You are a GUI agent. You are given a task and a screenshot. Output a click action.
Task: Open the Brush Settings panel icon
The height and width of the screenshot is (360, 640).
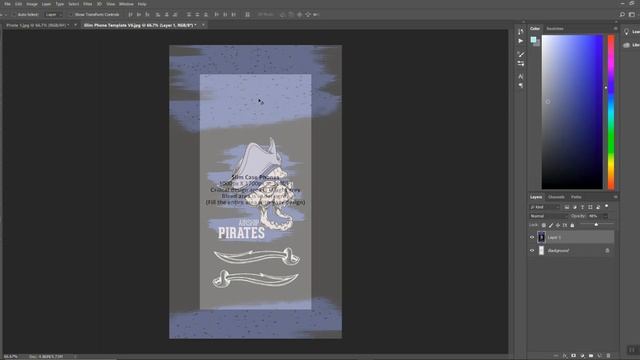click(x=520, y=54)
